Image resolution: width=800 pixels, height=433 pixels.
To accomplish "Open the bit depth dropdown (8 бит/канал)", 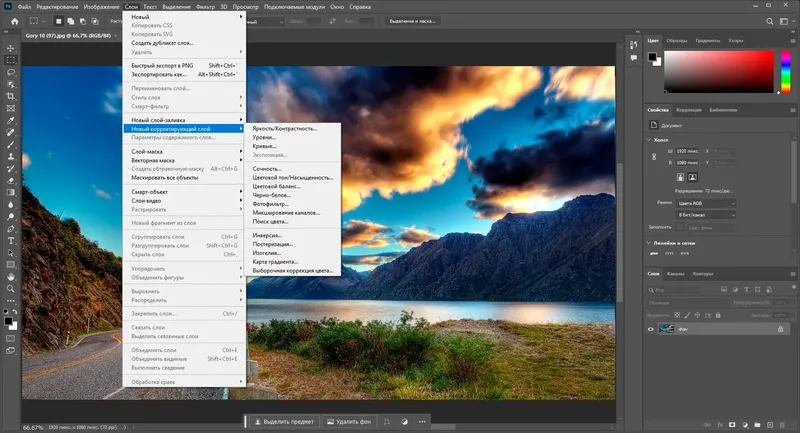I will (704, 214).
